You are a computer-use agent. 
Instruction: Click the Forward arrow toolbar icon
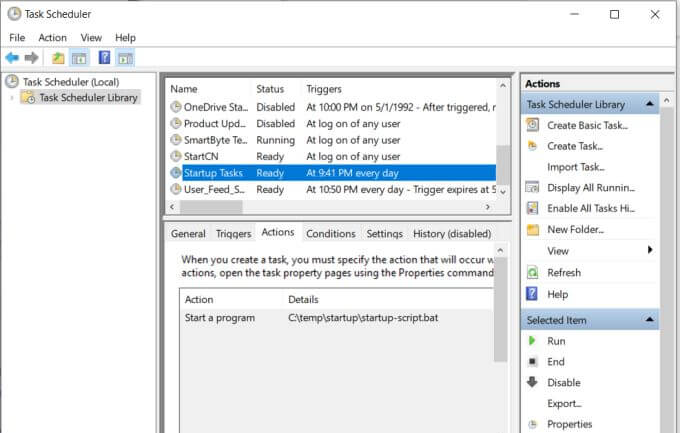point(31,57)
